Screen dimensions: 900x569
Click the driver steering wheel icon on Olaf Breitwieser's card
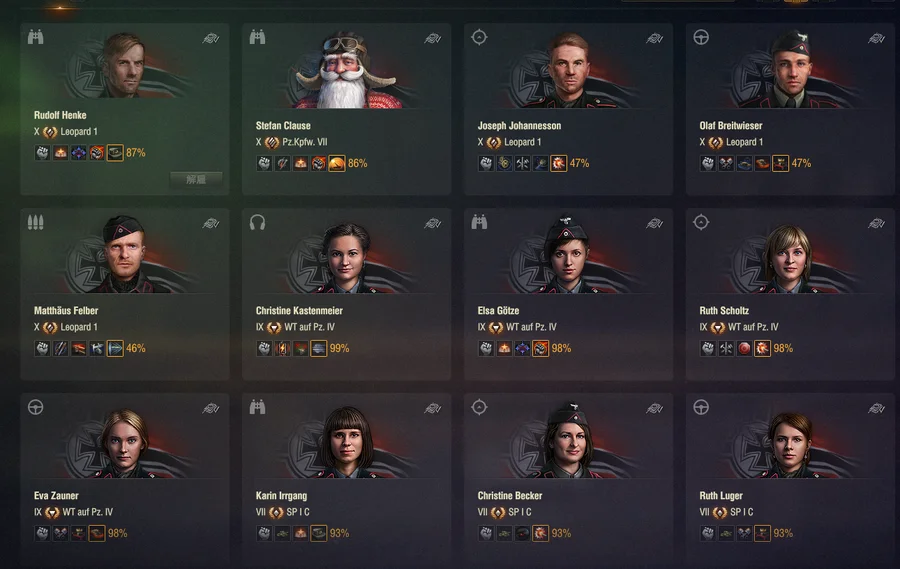pos(701,38)
